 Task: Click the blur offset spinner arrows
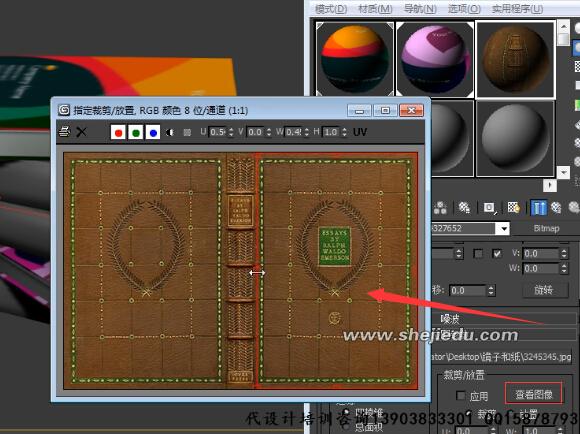491,290
